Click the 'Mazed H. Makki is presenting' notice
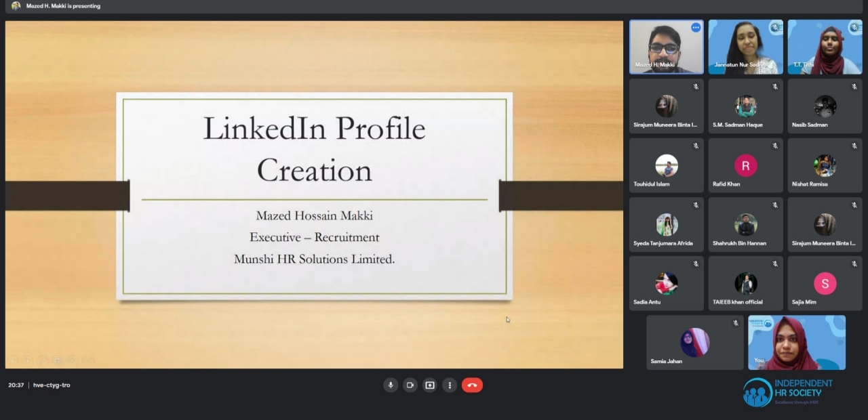Viewport: 868px width, 420px height. pos(63,6)
